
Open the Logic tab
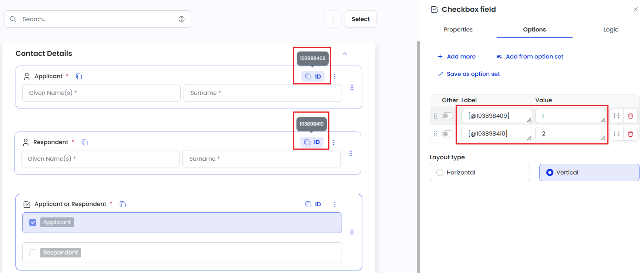click(x=610, y=30)
